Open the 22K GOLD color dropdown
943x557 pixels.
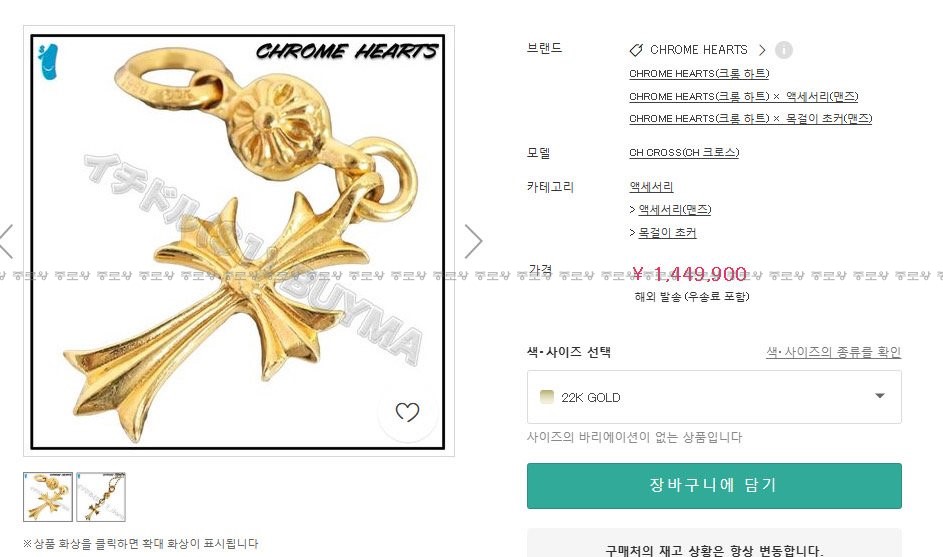point(714,397)
